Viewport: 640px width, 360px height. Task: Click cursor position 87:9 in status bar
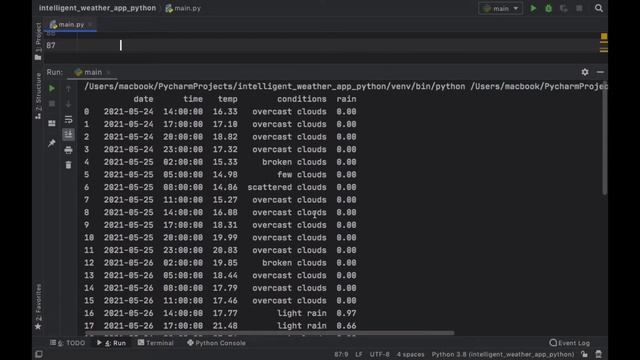pyautogui.click(x=341, y=354)
